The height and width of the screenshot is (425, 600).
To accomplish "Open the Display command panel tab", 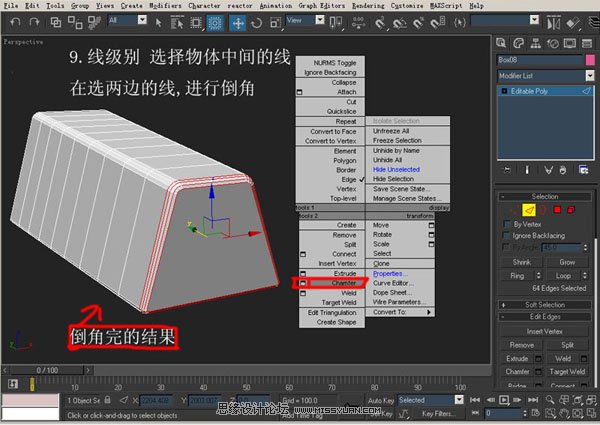I will point(570,43).
